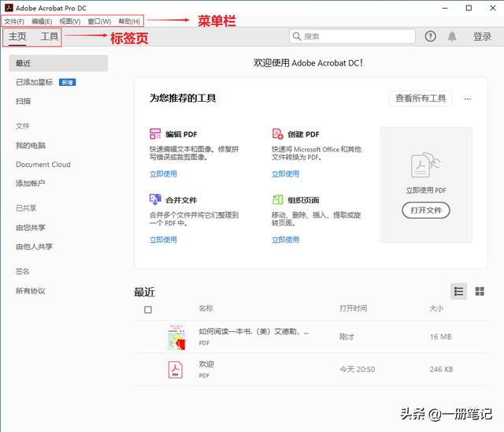Image resolution: width=504 pixels, height=432 pixels.
Task: Select 最近 in the sidebar
Action: pos(58,63)
